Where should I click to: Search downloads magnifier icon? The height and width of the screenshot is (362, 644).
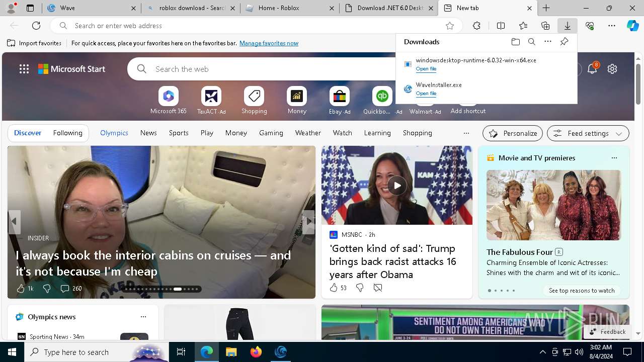click(x=531, y=42)
